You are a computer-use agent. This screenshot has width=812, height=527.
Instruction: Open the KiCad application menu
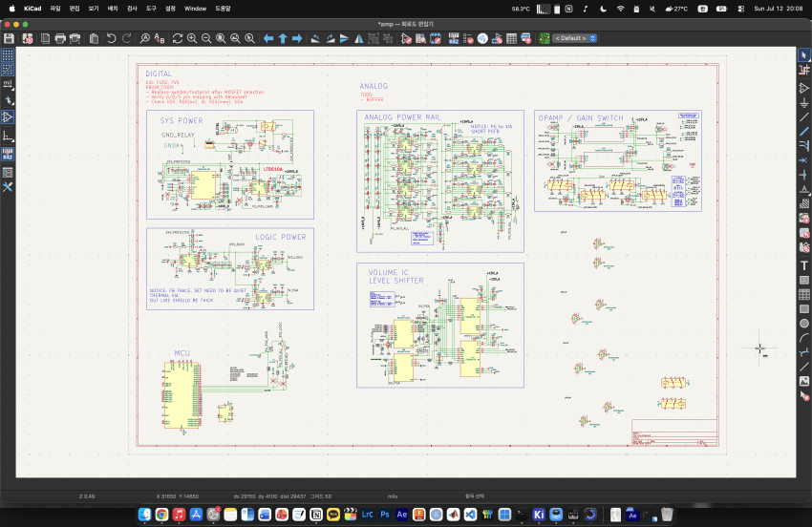[x=32, y=9]
